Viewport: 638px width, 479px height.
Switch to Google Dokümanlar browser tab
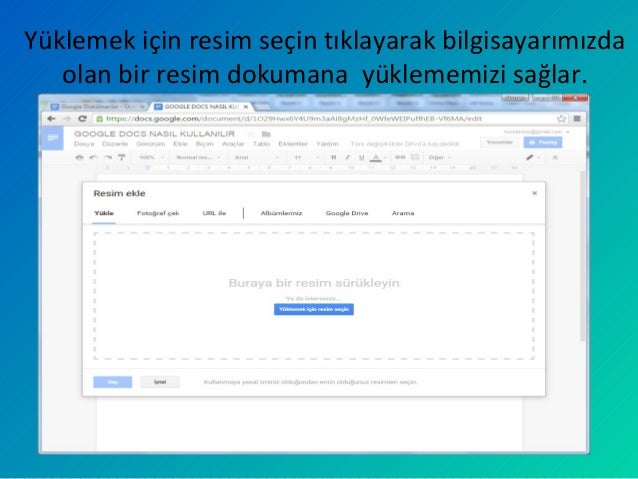click(96, 107)
